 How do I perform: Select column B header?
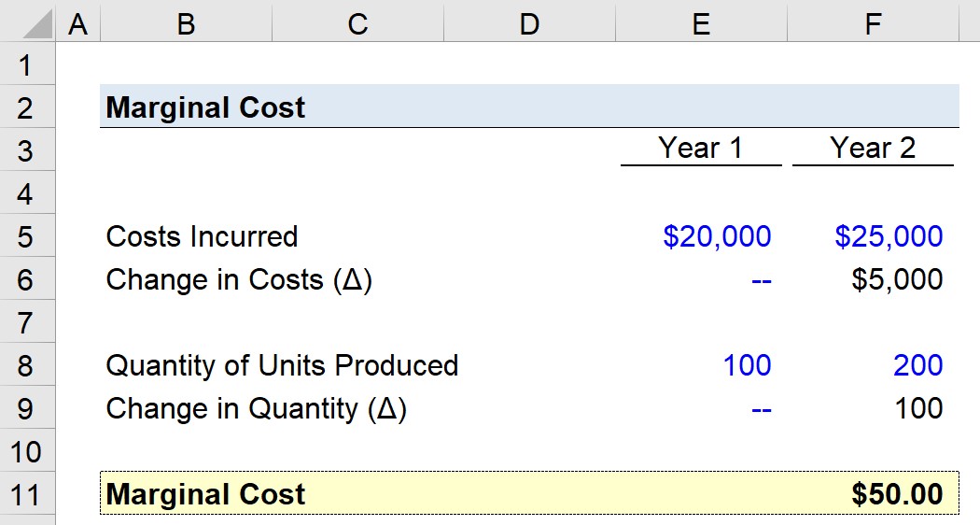pyautogui.click(x=186, y=24)
